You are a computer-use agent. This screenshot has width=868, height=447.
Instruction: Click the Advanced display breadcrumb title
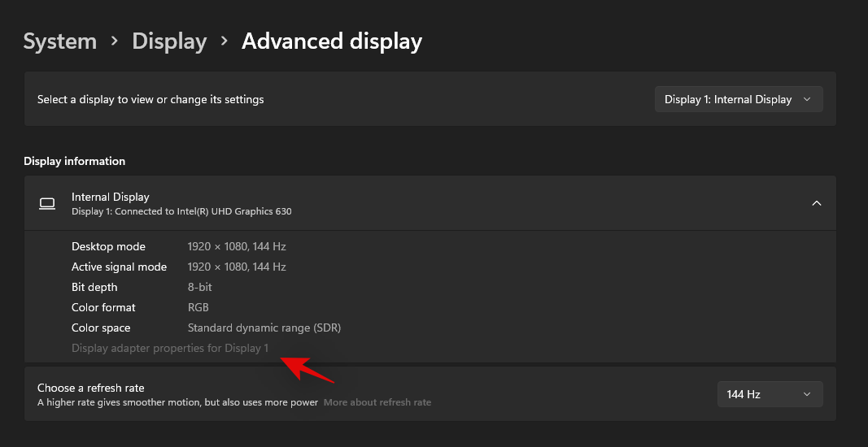click(331, 41)
